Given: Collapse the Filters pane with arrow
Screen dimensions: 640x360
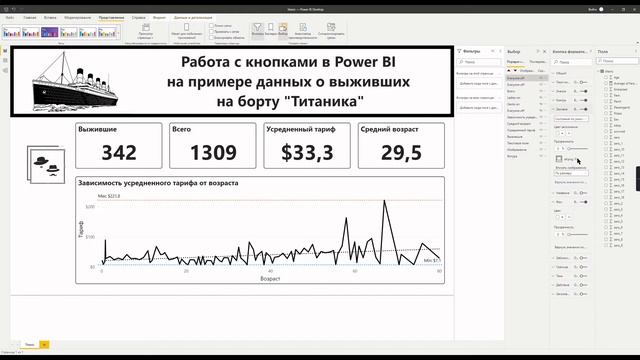Looking at the screenshot, I should click(x=500, y=51).
